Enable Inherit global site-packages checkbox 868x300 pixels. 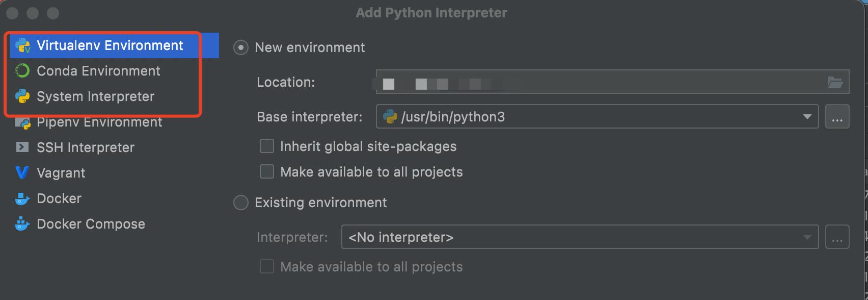coord(267,146)
